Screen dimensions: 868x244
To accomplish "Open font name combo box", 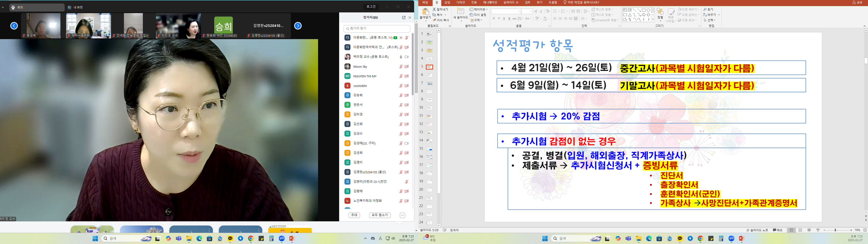I will 506,11.
